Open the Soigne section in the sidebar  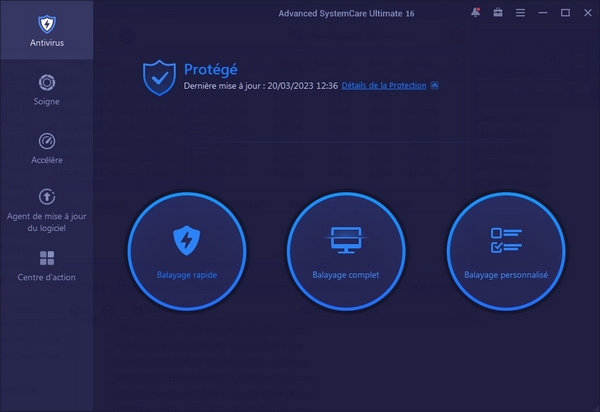pos(46,90)
